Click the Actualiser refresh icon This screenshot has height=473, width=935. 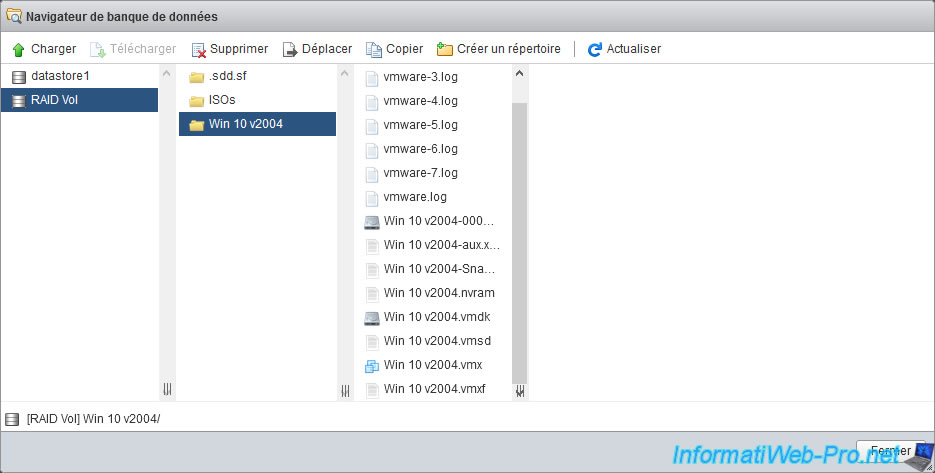click(x=595, y=49)
